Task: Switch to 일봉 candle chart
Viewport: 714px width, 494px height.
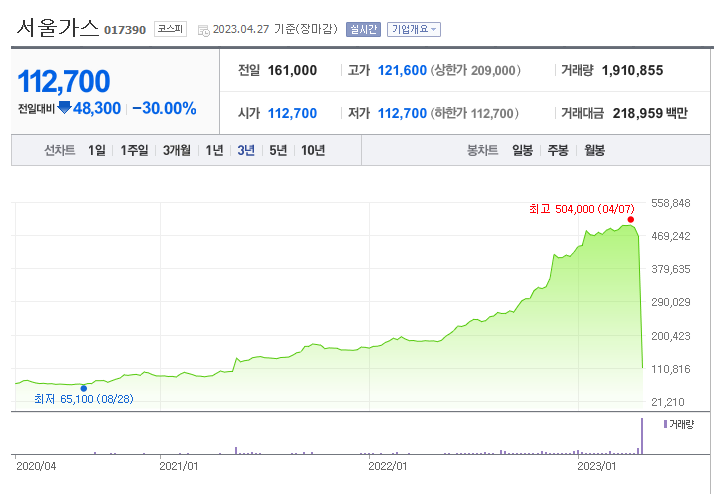Action: (522, 150)
